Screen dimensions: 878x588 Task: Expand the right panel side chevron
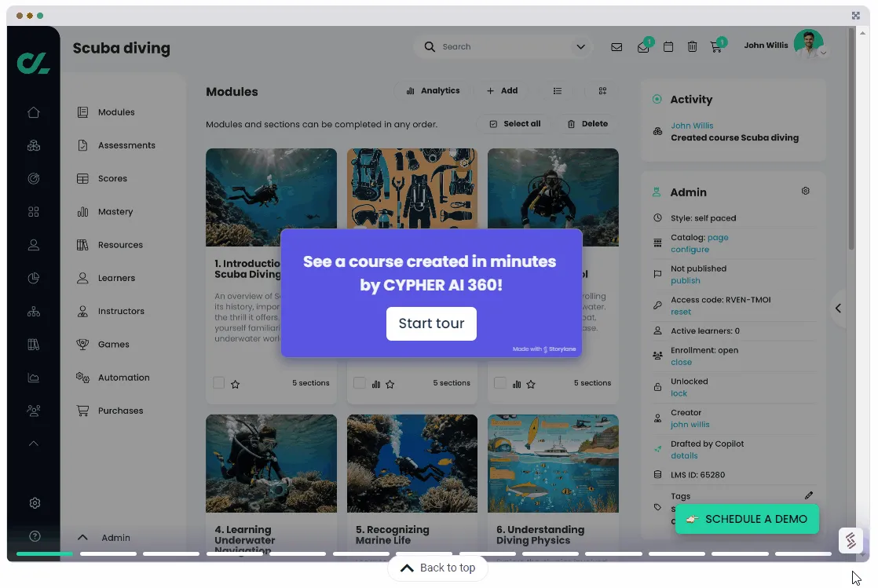pos(838,309)
